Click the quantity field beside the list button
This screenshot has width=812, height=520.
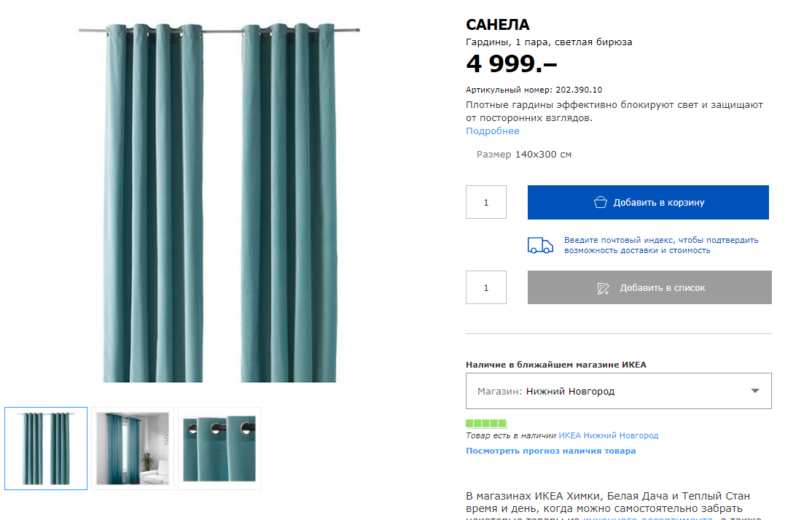click(485, 287)
